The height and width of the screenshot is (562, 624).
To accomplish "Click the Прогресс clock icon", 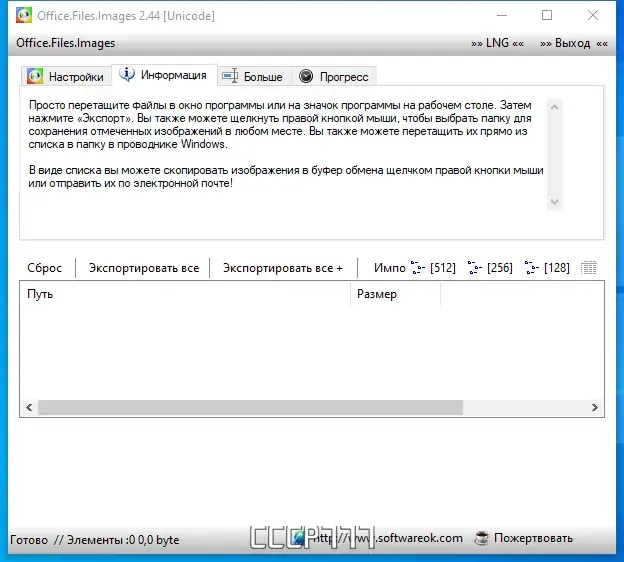I will [x=306, y=76].
